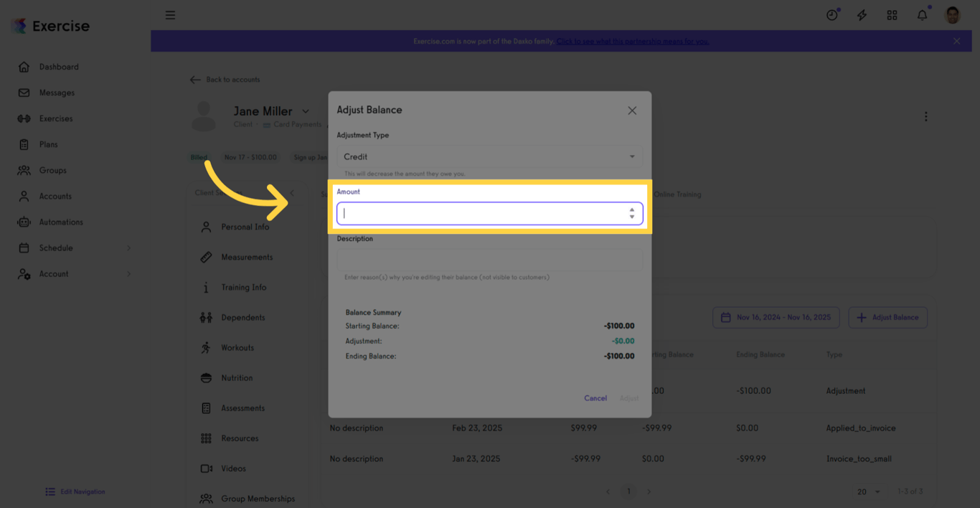Open the user profile avatar

(953, 15)
